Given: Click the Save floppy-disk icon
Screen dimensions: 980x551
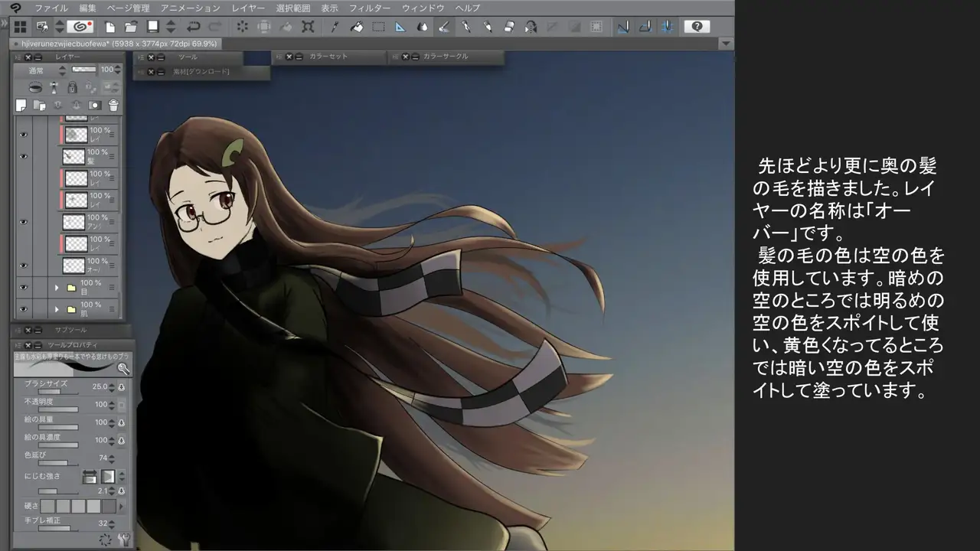Looking at the screenshot, I should click(x=153, y=27).
